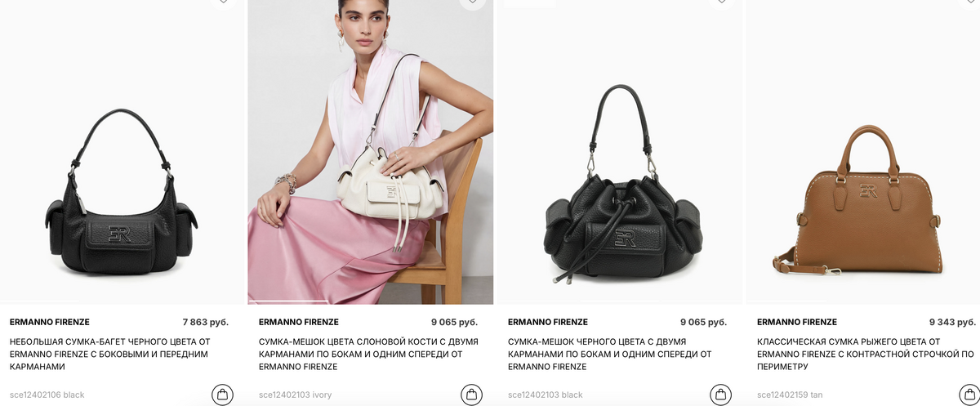Add tan classic bag to cart
980x406 pixels.
969,395
